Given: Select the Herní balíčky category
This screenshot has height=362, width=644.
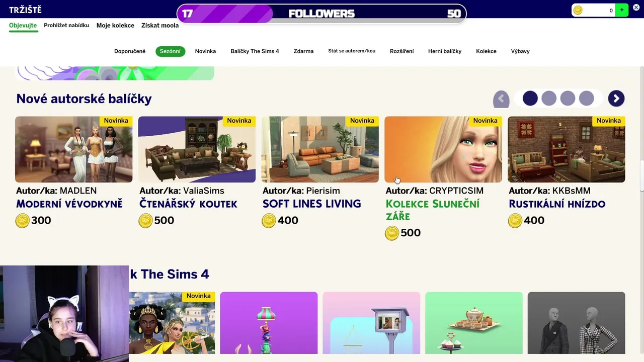Looking at the screenshot, I should tap(445, 51).
